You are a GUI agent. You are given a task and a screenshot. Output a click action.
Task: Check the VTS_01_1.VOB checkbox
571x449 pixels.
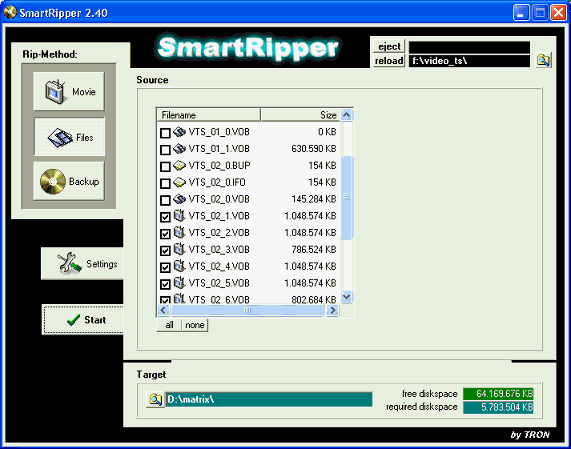[165, 149]
